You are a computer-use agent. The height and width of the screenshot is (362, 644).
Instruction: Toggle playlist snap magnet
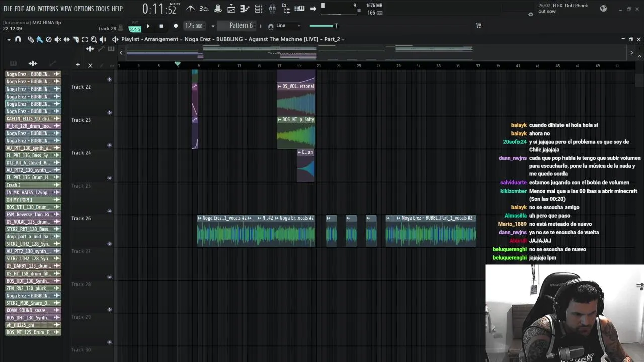tap(18, 39)
